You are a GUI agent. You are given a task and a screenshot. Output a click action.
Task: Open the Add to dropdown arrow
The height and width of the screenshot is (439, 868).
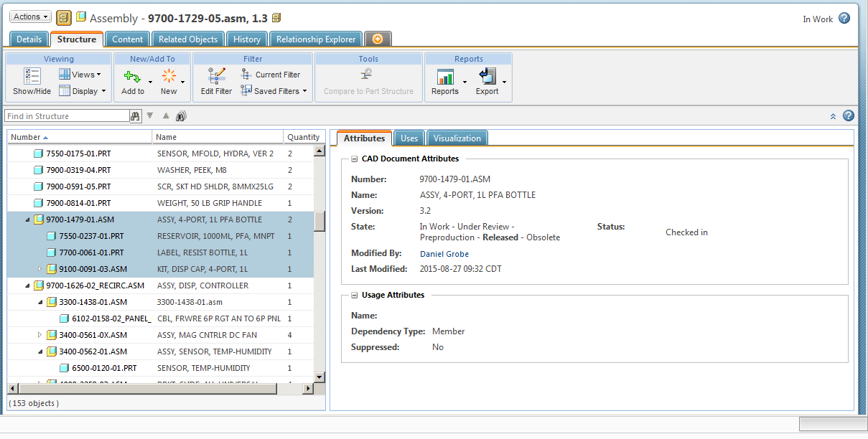(150, 82)
